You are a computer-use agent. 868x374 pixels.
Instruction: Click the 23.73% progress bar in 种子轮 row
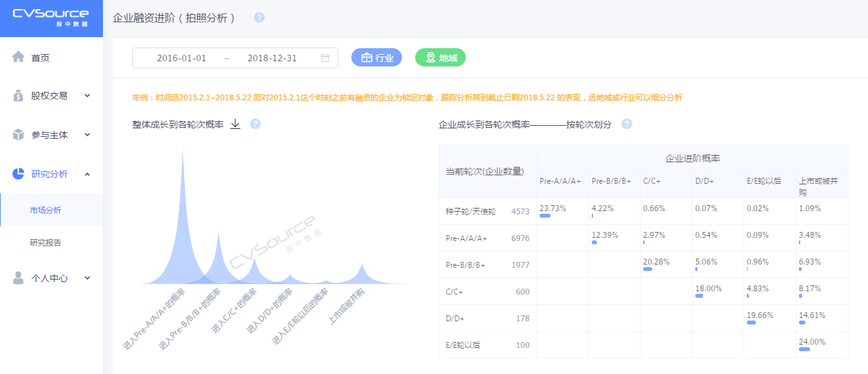point(545,216)
